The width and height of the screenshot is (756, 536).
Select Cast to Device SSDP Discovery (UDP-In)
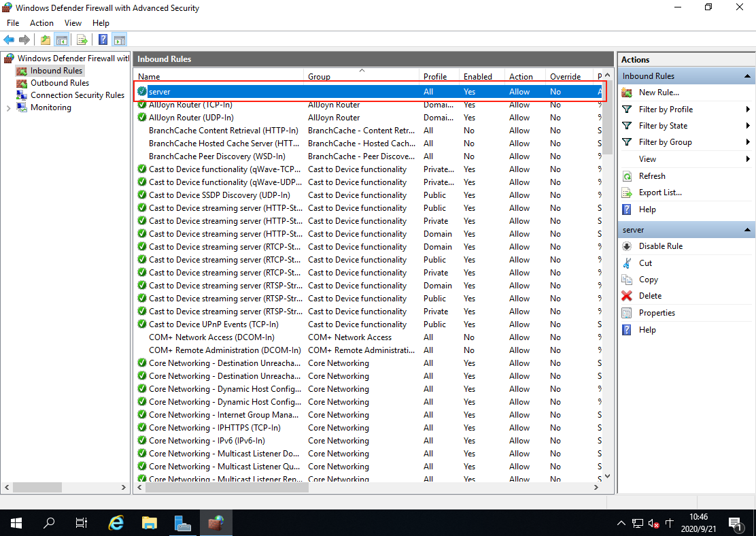click(369, 195)
